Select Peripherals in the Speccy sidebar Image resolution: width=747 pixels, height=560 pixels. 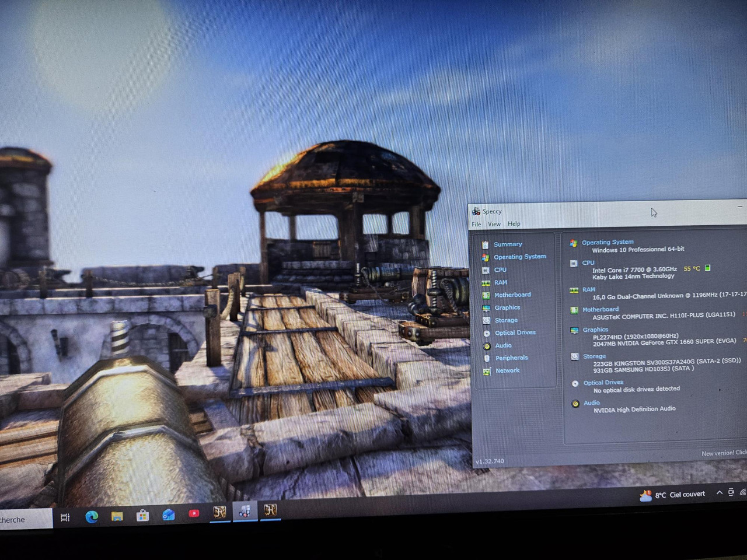tap(511, 358)
